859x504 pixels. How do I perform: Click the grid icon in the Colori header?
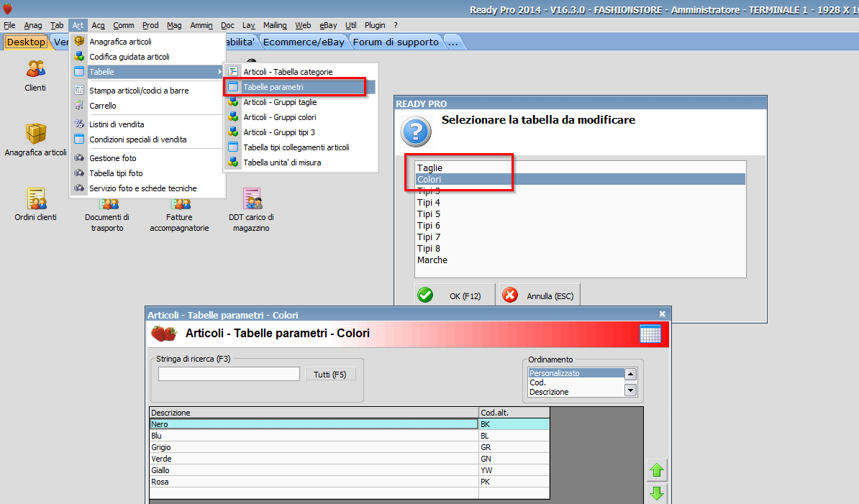pos(650,334)
